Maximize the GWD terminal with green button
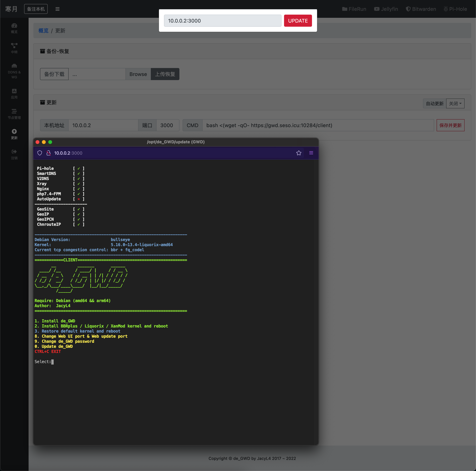 click(50, 142)
